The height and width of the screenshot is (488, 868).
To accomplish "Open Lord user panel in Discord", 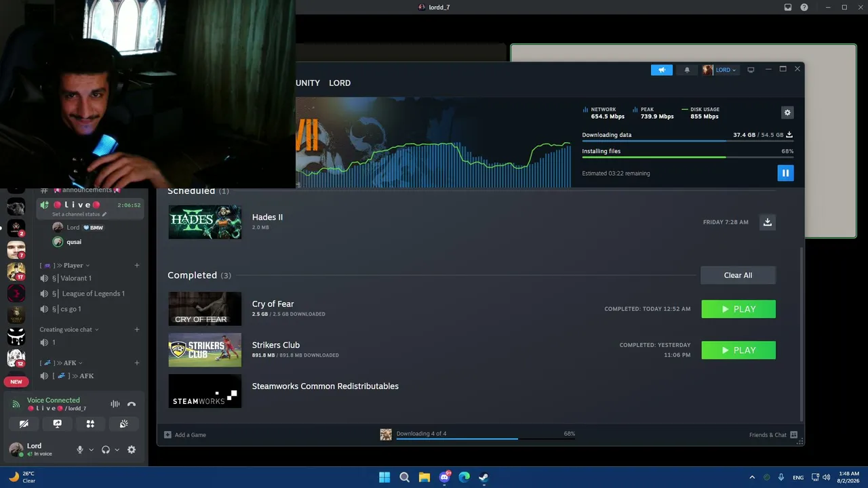I will pos(37,449).
